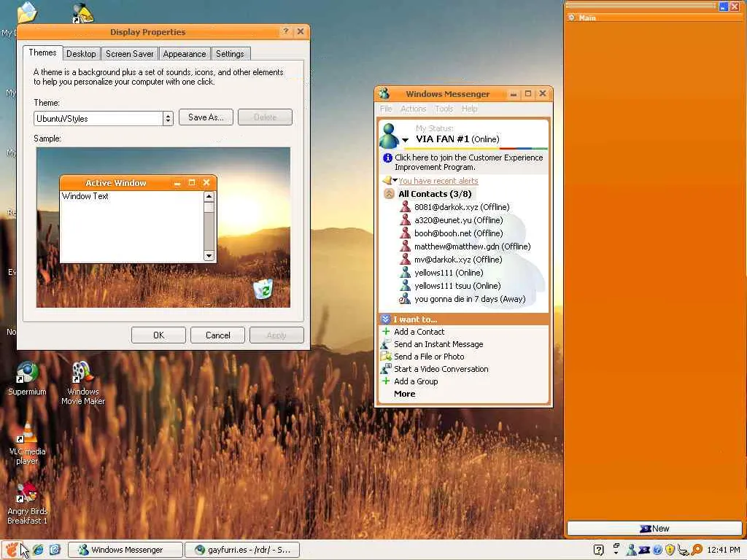Click the dark blue ticket-shaped tray icon
Image resolution: width=747 pixels, height=560 pixels.
tap(644, 550)
